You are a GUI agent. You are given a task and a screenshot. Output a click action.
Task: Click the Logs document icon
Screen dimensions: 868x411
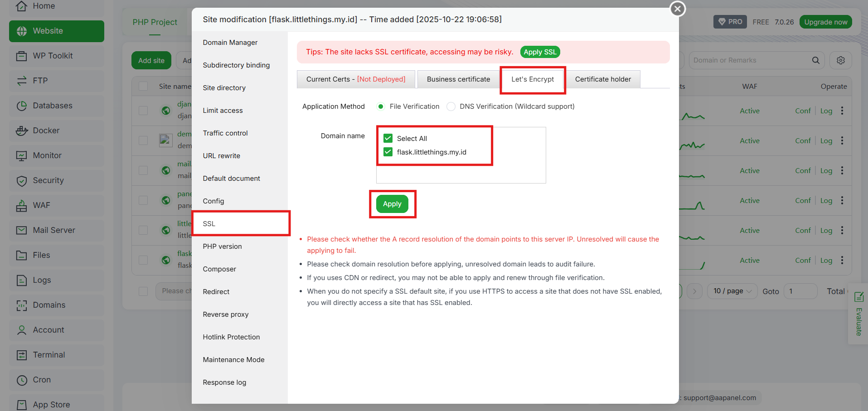pyautogui.click(x=21, y=280)
